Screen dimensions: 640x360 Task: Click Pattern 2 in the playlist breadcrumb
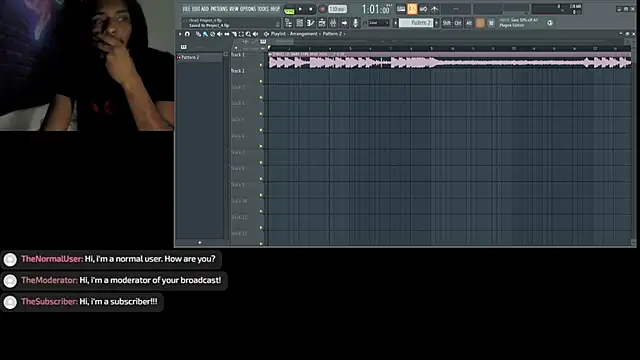coord(332,34)
